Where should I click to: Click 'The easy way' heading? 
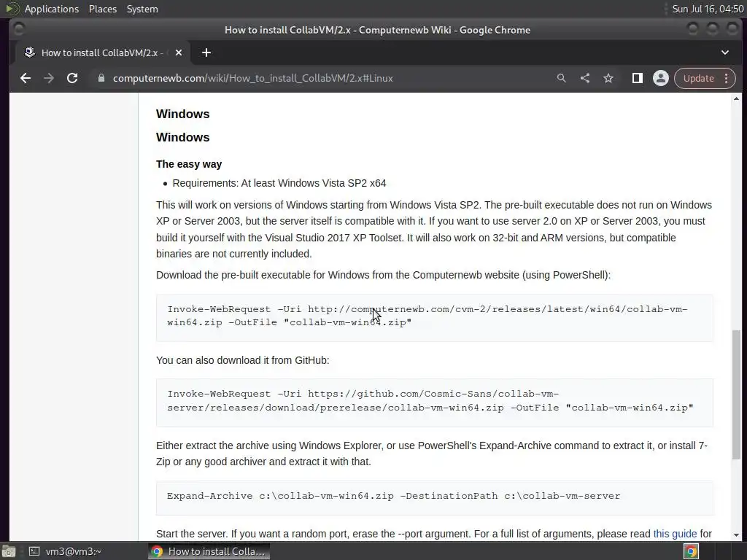pos(189,164)
